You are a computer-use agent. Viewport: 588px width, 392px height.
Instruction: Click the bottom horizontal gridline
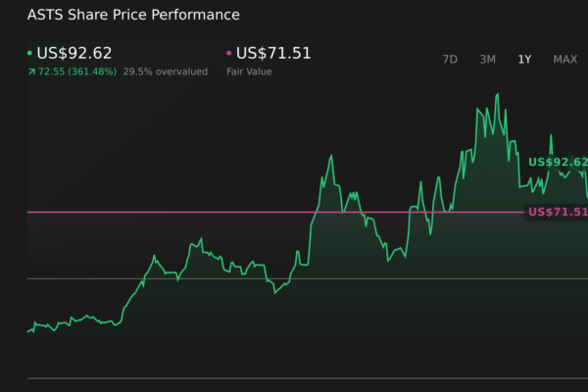click(294, 378)
